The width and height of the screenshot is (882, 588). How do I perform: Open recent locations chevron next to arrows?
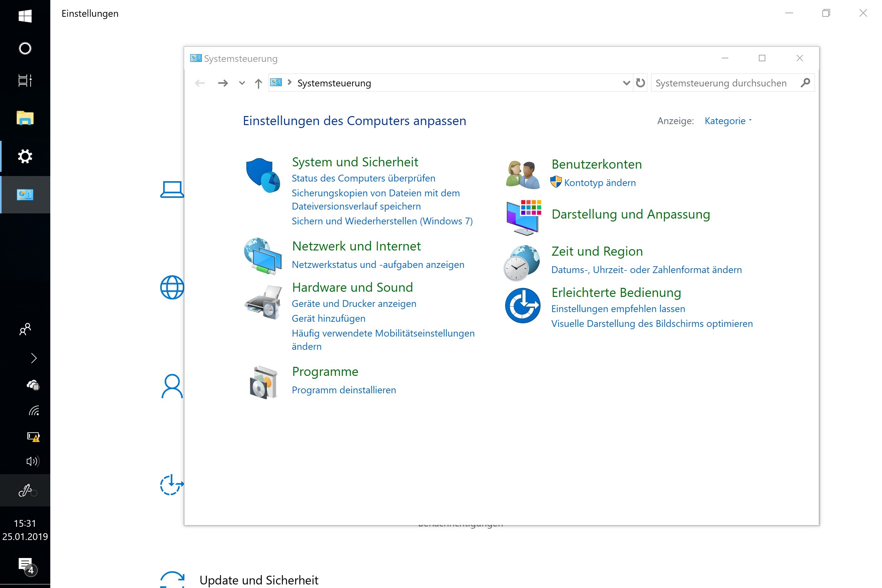click(x=242, y=83)
